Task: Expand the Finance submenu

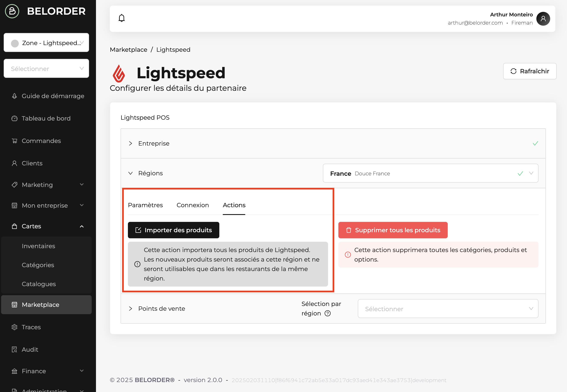Action: pyautogui.click(x=82, y=371)
